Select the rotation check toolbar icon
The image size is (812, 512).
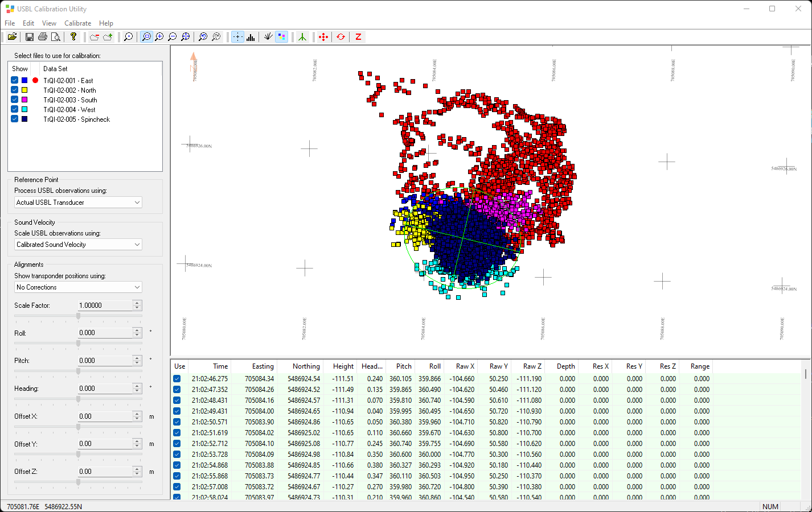coord(341,36)
